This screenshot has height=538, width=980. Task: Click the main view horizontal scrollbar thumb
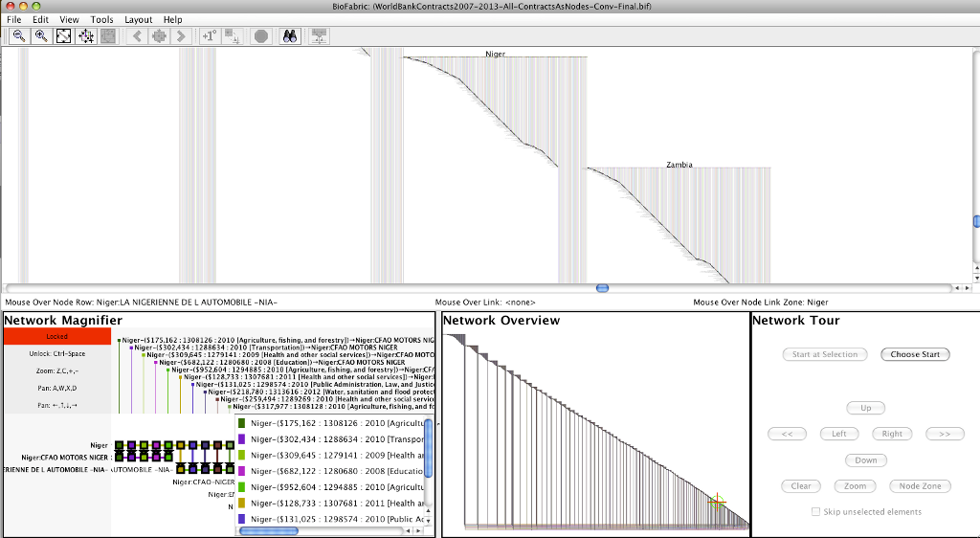click(602, 287)
